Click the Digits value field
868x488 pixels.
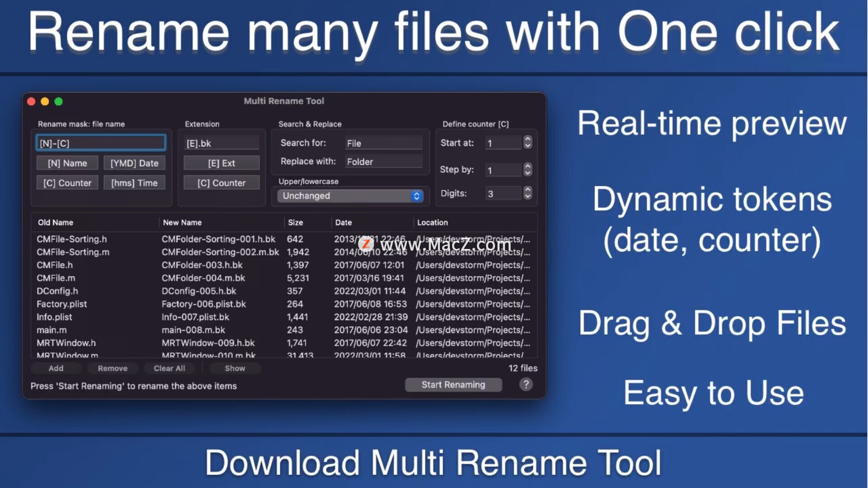click(503, 194)
